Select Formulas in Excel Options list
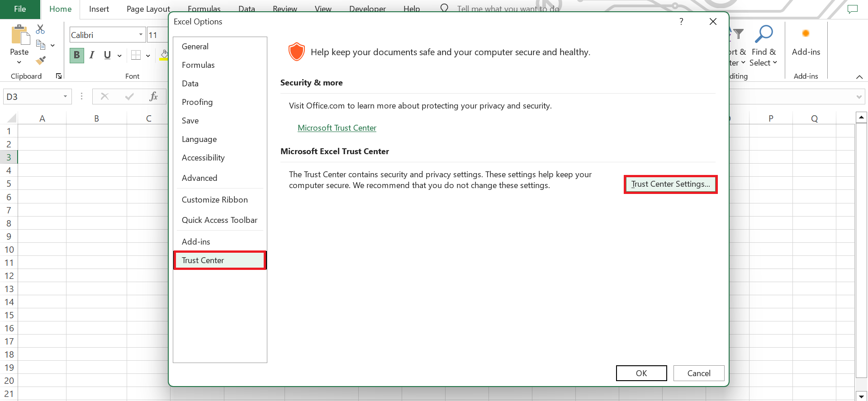The width and height of the screenshot is (868, 401). pyautogui.click(x=220, y=65)
